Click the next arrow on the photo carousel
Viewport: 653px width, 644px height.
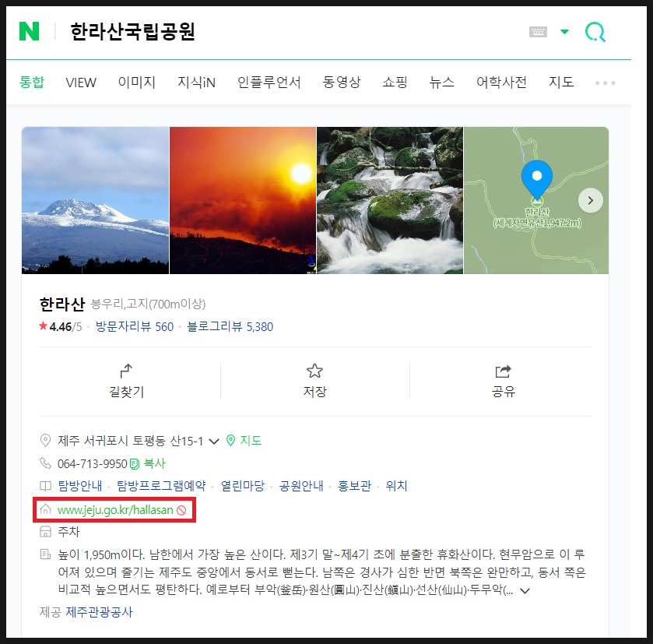point(591,200)
